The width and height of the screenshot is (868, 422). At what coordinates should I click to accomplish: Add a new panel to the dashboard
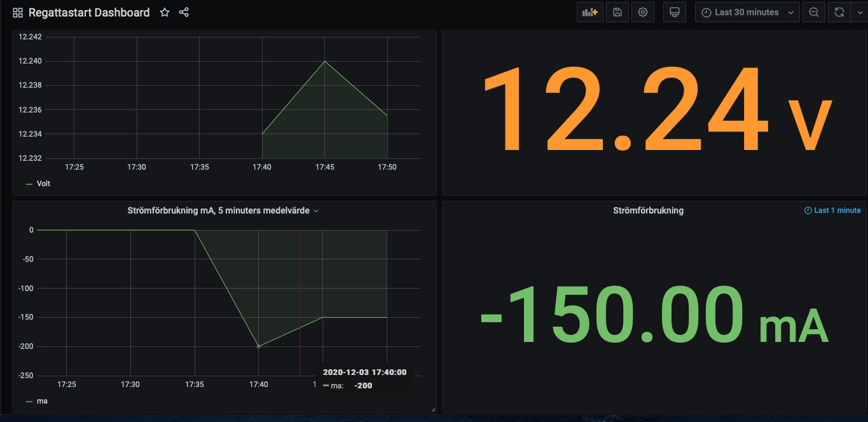pyautogui.click(x=589, y=12)
